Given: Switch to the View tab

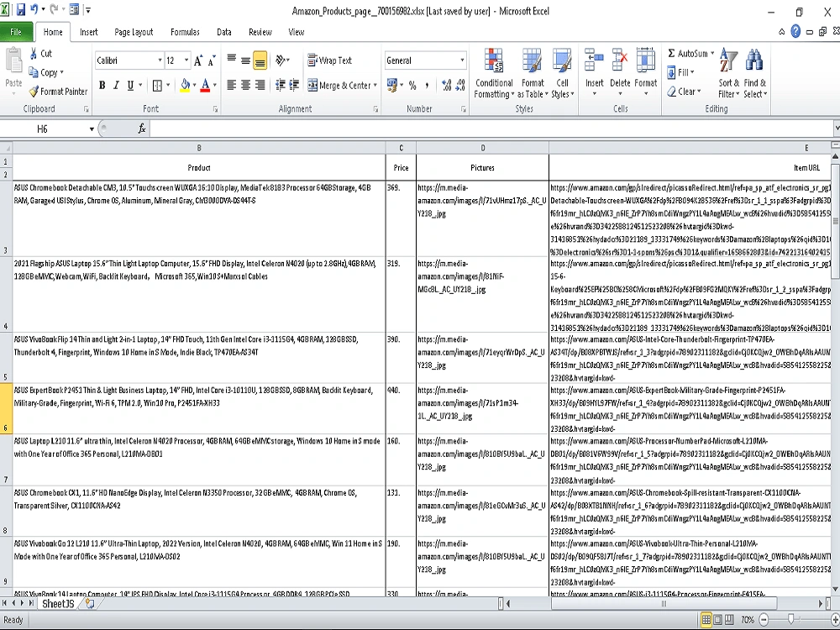Looking at the screenshot, I should [x=297, y=32].
